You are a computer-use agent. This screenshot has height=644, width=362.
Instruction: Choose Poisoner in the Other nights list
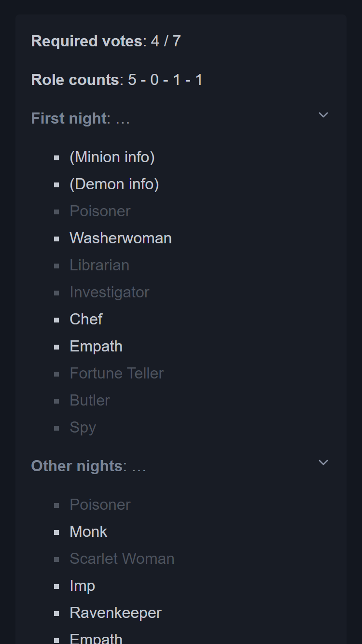tap(100, 504)
